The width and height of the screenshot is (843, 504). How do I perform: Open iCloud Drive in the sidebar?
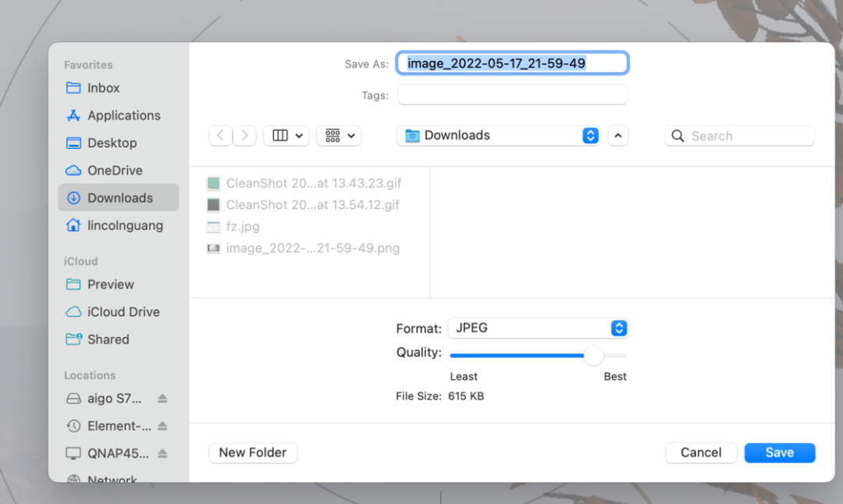[x=123, y=312]
